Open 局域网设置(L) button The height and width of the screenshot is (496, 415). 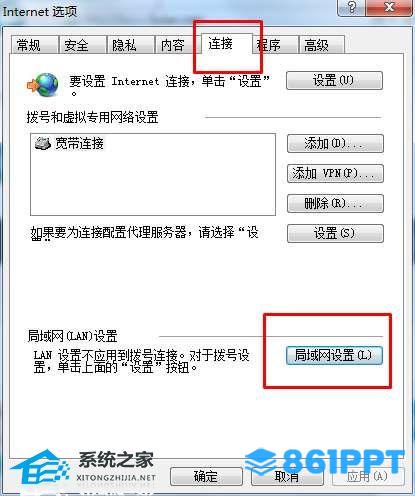(x=334, y=355)
